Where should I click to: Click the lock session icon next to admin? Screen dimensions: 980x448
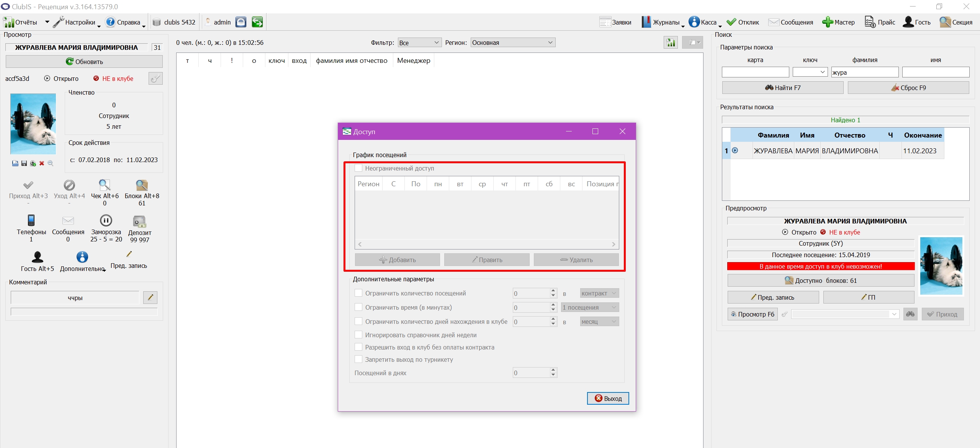click(x=241, y=22)
